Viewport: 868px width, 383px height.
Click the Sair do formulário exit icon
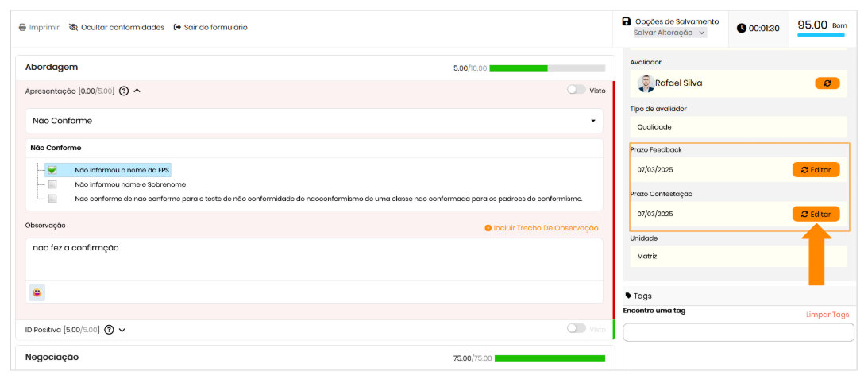[177, 27]
